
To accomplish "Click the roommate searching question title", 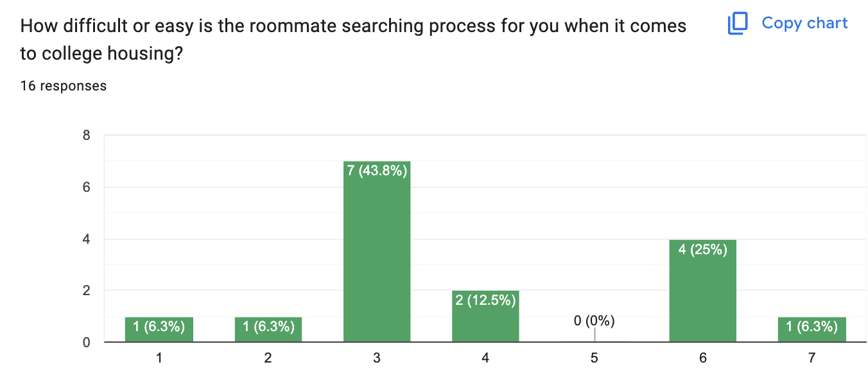I will tap(353, 40).
